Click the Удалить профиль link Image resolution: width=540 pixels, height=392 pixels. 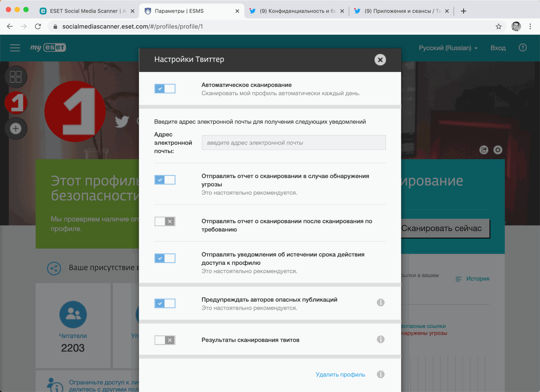[340, 374]
